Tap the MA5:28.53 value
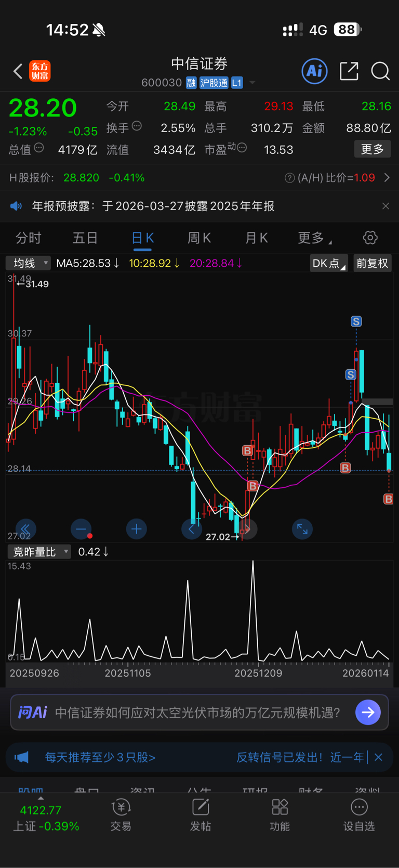 click(87, 263)
